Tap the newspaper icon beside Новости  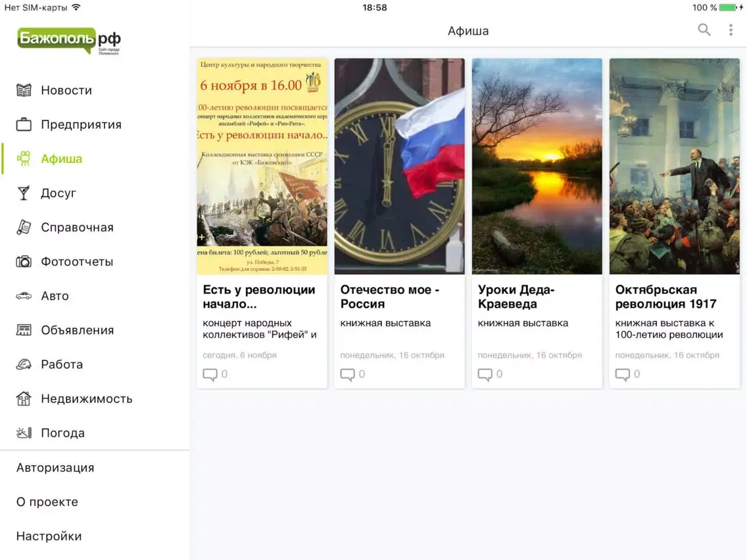pyautogui.click(x=24, y=90)
